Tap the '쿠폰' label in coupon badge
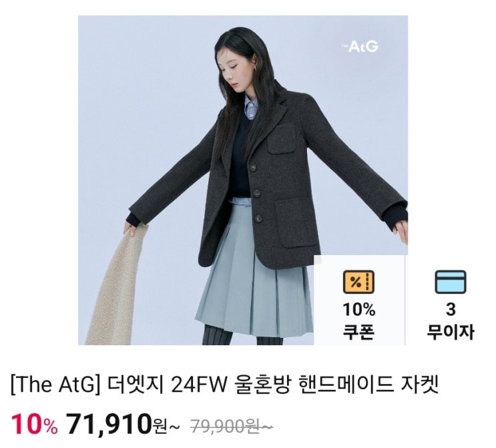 pos(359,332)
